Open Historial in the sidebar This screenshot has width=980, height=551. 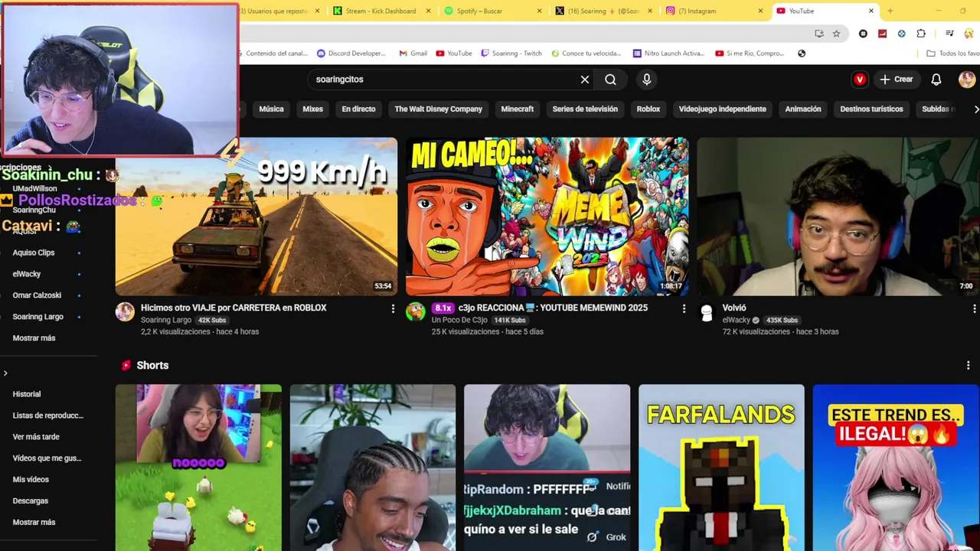[27, 394]
